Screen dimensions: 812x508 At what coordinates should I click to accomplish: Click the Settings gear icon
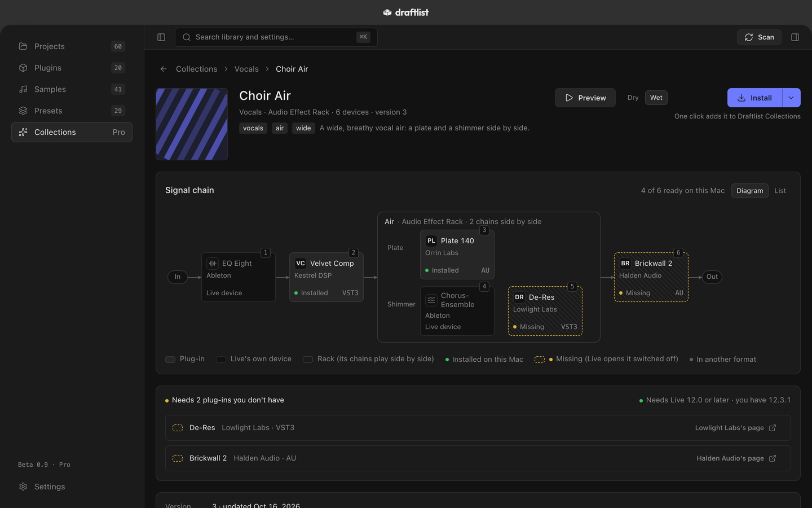coord(23,487)
